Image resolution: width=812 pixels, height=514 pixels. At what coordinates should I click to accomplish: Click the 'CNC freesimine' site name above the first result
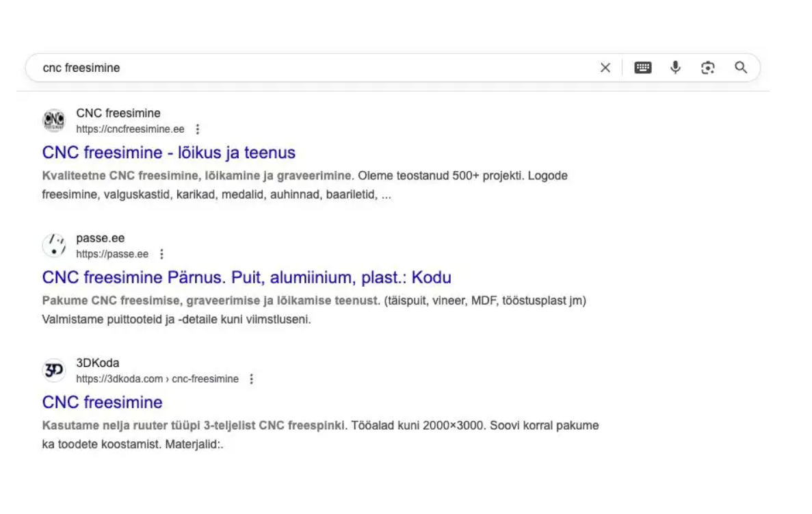point(117,113)
